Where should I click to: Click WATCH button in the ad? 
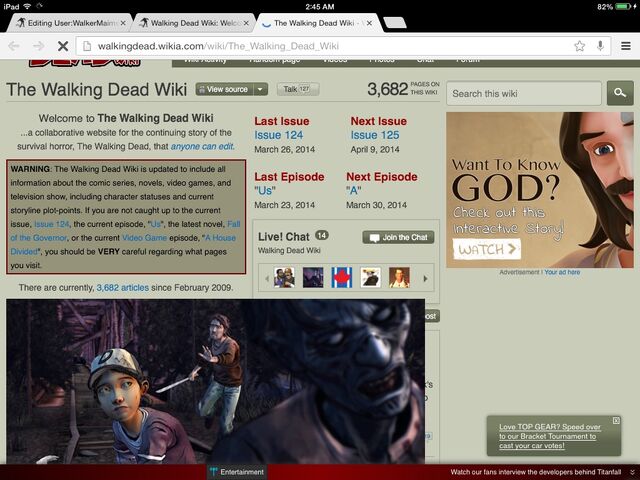(x=487, y=249)
